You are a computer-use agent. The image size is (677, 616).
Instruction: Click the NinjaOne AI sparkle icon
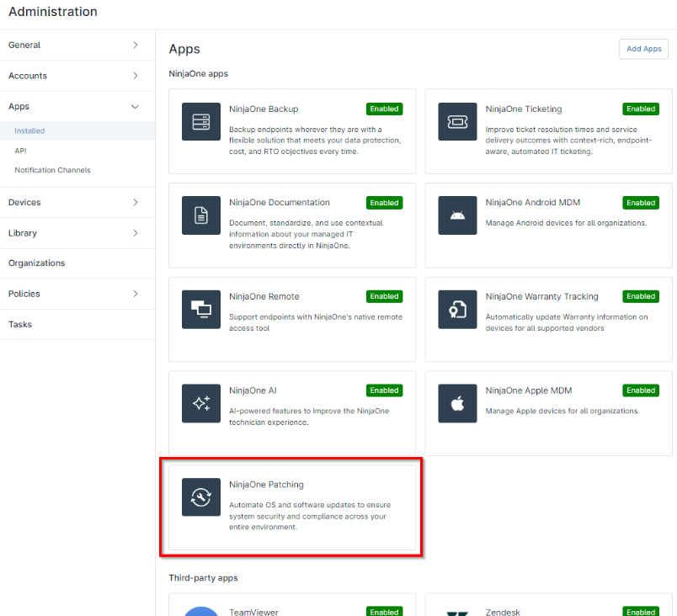(201, 403)
